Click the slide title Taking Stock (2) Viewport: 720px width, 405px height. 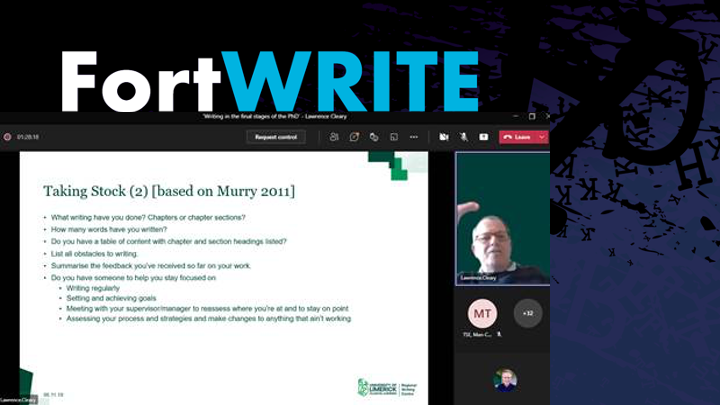[x=169, y=191]
